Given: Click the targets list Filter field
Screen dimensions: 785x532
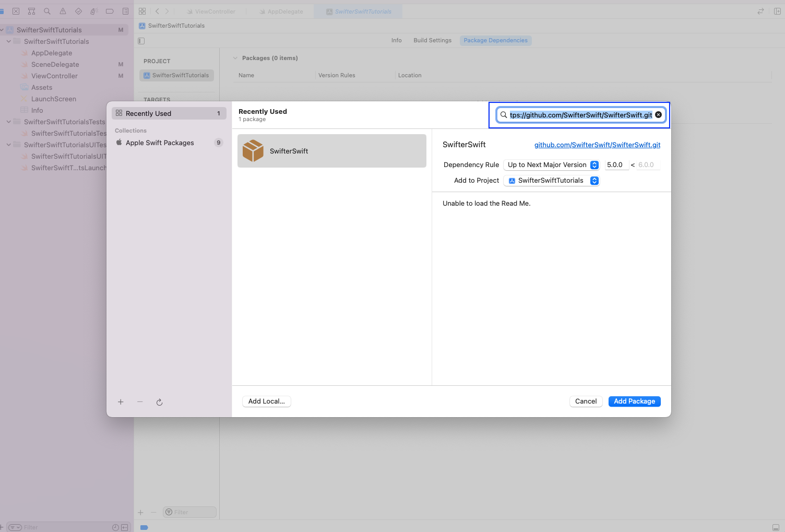Looking at the screenshot, I should (x=190, y=513).
